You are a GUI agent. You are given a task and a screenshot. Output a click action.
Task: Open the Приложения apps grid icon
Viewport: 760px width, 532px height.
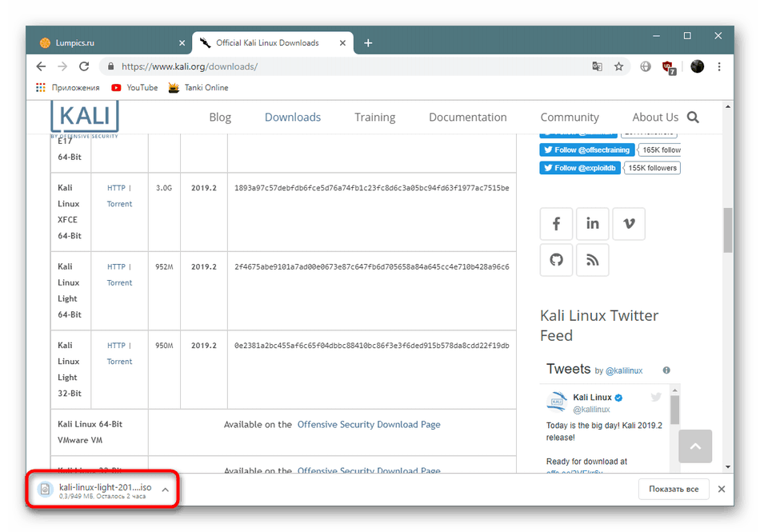pos(41,87)
